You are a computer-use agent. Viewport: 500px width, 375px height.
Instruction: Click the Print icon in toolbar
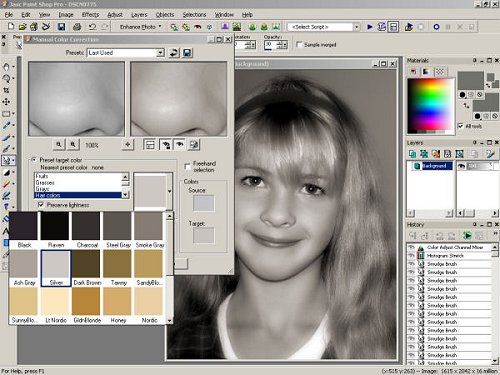click(x=77, y=27)
